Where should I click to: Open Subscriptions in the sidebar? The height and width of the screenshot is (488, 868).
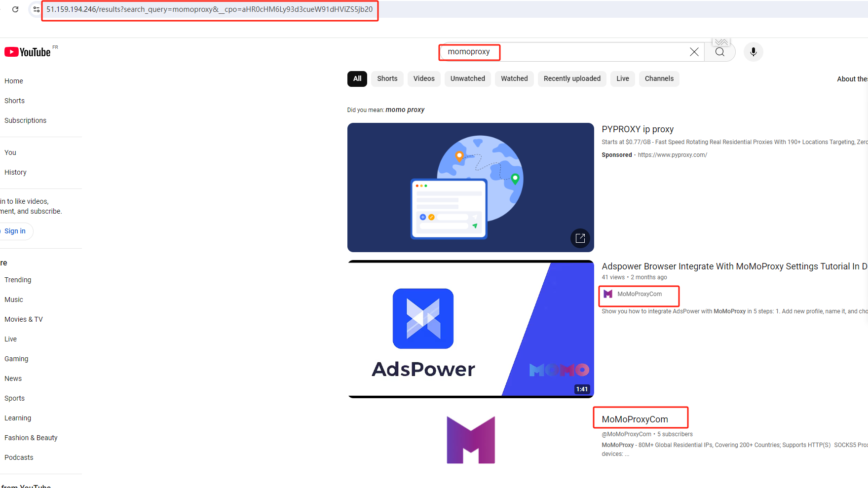pos(25,120)
